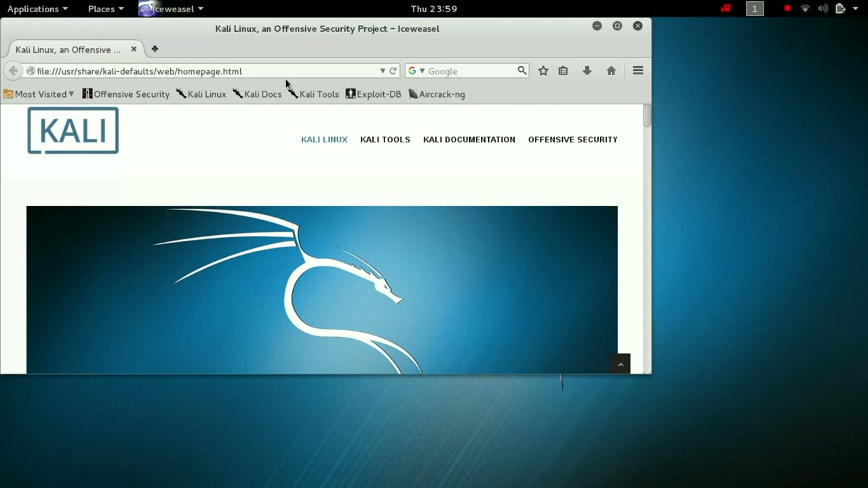Click the search magnifier icon
868x488 pixels.
click(x=521, y=70)
